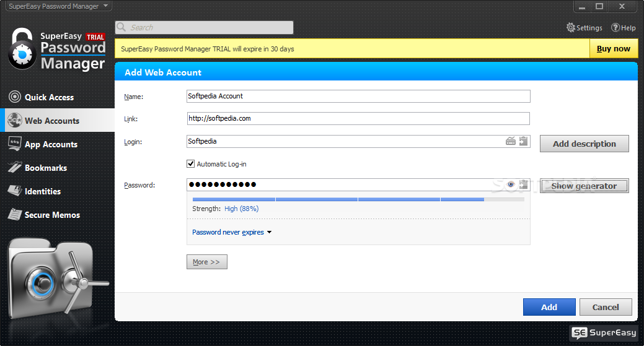Click the 'High (88%)' strength text
644x346 pixels.
coord(242,209)
